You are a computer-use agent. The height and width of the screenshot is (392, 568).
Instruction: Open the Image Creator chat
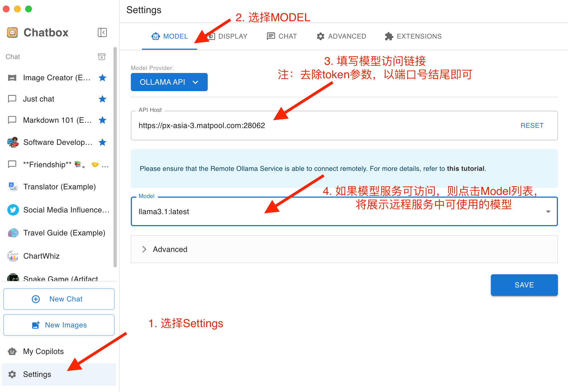point(57,77)
